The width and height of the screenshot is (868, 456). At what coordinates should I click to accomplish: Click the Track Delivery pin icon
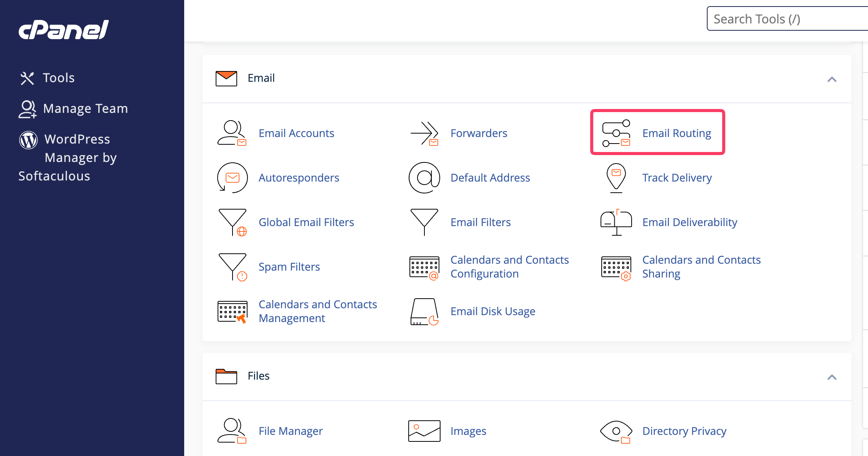click(x=616, y=178)
